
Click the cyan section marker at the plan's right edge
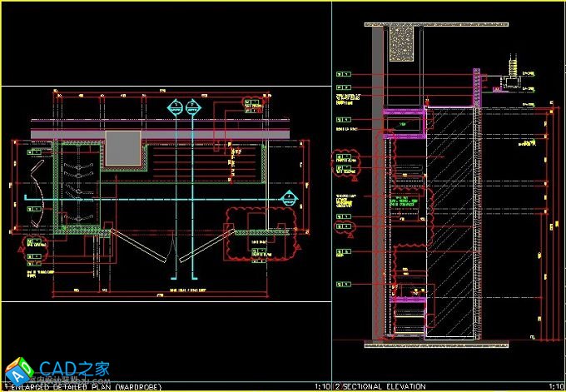click(288, 197)
